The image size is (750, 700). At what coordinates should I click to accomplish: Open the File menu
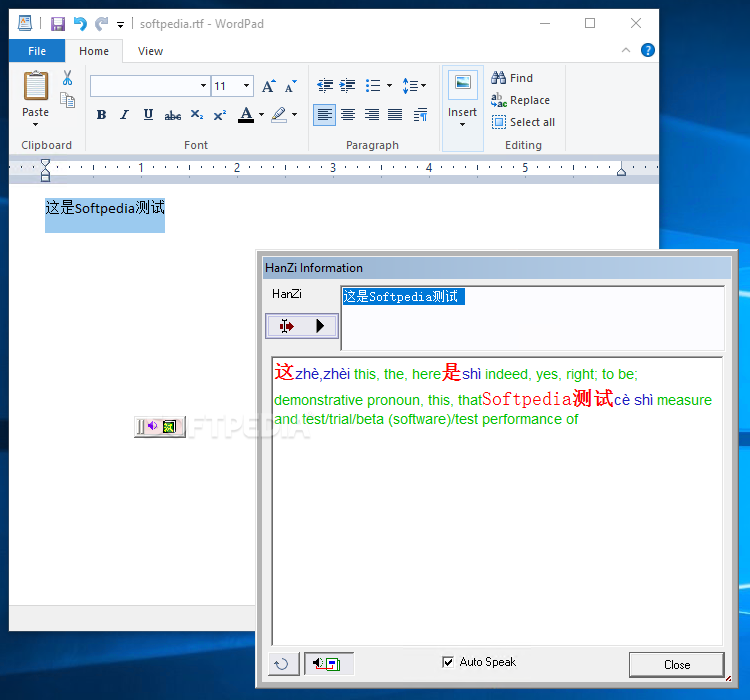click(37, 51)
